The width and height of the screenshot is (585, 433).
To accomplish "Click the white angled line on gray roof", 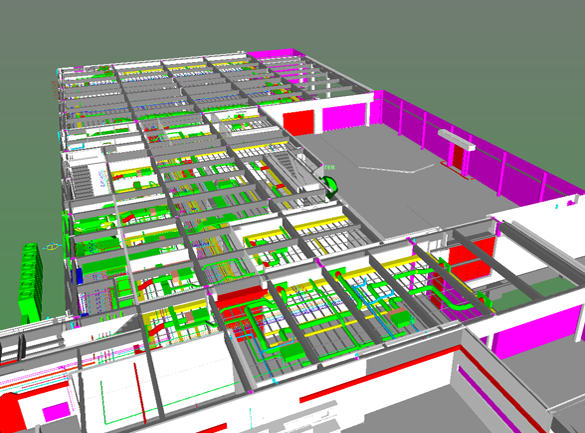I will (395, 168).
